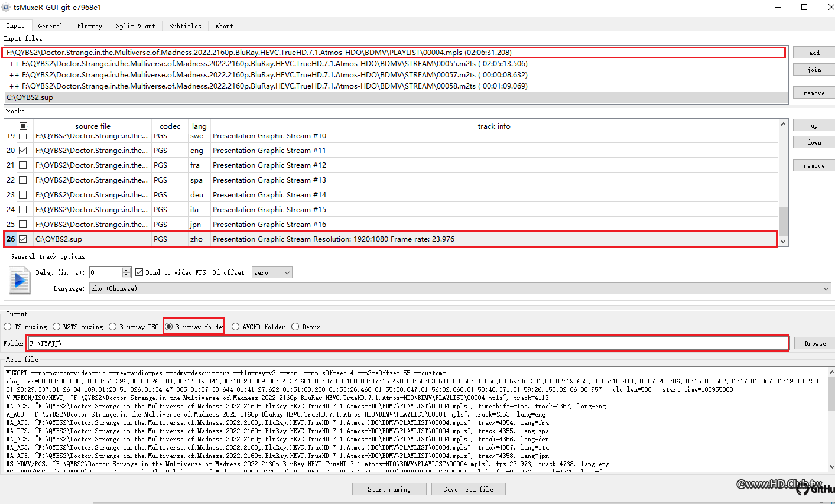The height and width of the screenshot is (504, 835).
Task: Click the tracks list scrollbar thumb
Action: tap(784, 221)
